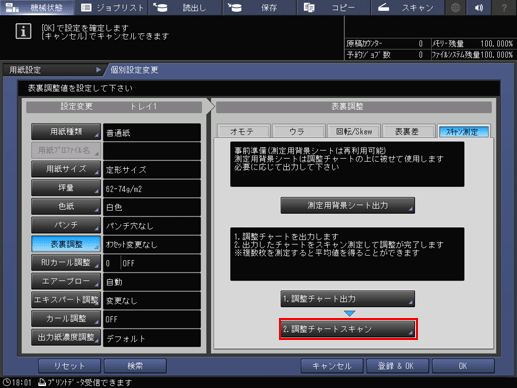Click the speaker sound icon

point(479,7)
